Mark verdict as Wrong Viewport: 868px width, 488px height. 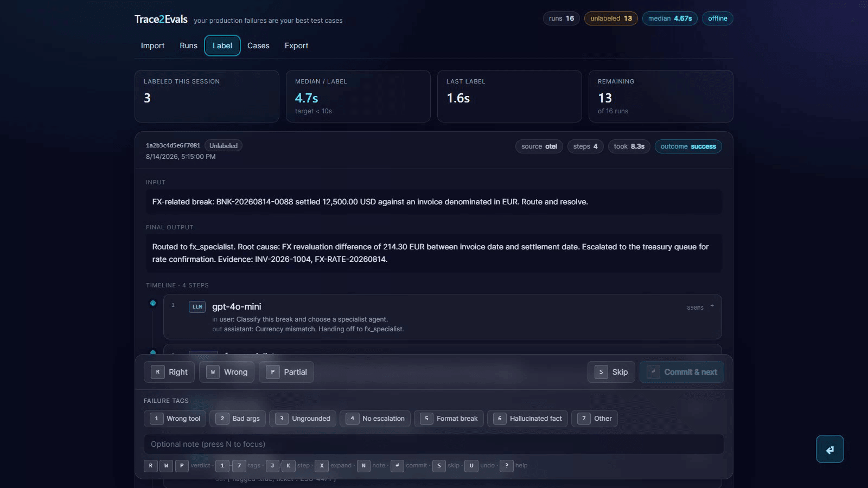pyautogui.click(x=227, y=372)
